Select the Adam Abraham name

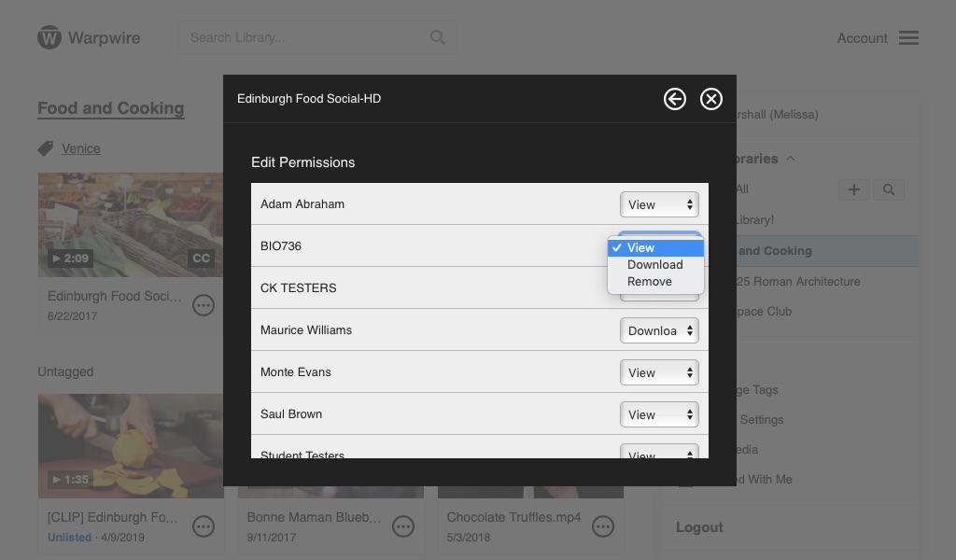pyautogui.click(x=302, y=204)
